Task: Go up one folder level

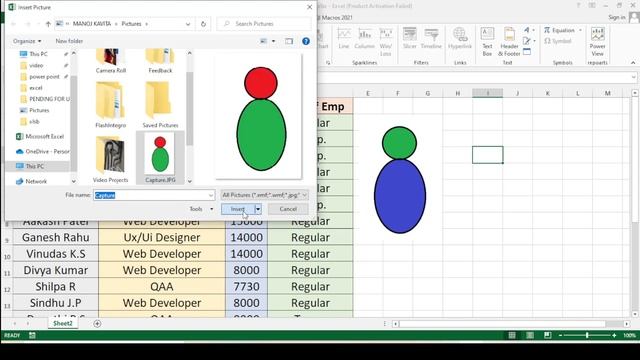Action: point(48,24)
